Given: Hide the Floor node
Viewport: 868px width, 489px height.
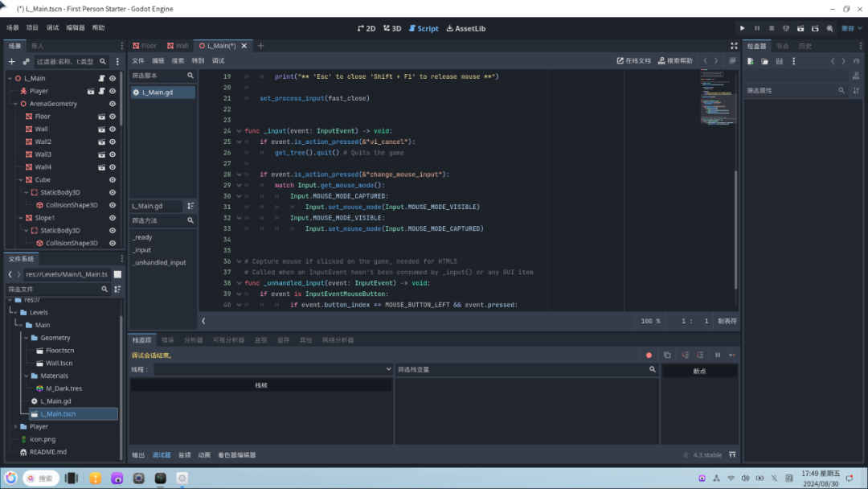Looking at the screenshot, I should tap(113, 117).
